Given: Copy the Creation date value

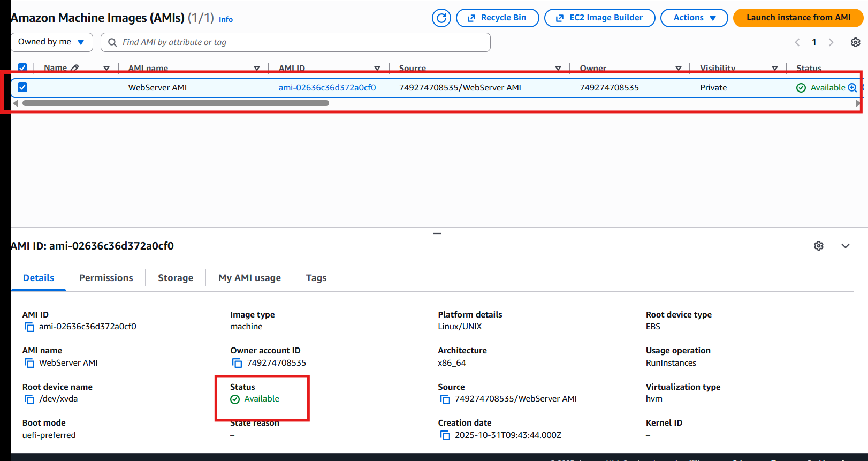Looking at the screenshot, I should tap(445, 435).
